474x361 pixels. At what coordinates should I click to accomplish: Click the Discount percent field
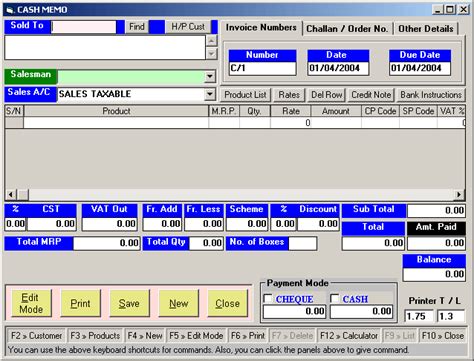[283, 224]
